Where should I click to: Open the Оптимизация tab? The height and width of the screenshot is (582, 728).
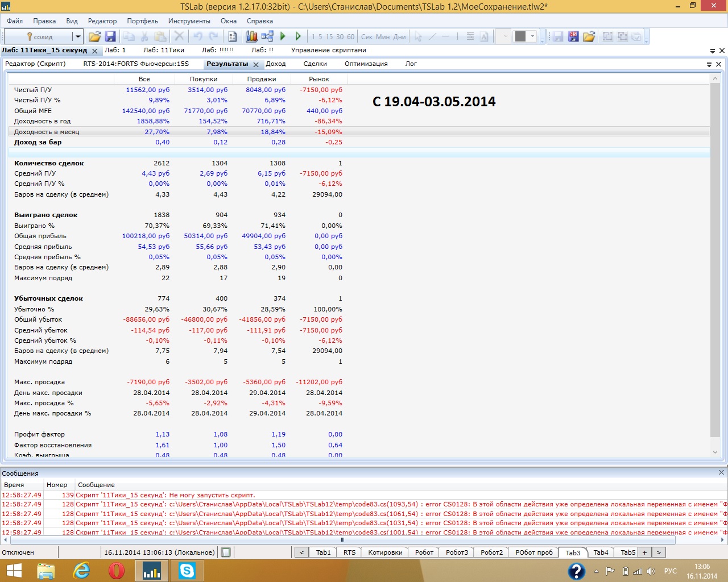click(366, 64)
